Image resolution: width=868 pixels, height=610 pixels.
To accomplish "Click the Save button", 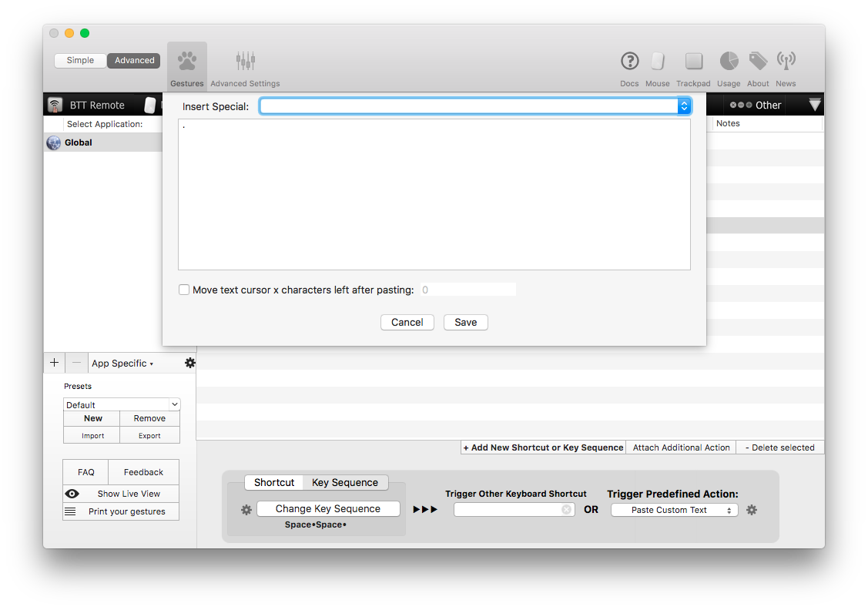I will [465, 323].
